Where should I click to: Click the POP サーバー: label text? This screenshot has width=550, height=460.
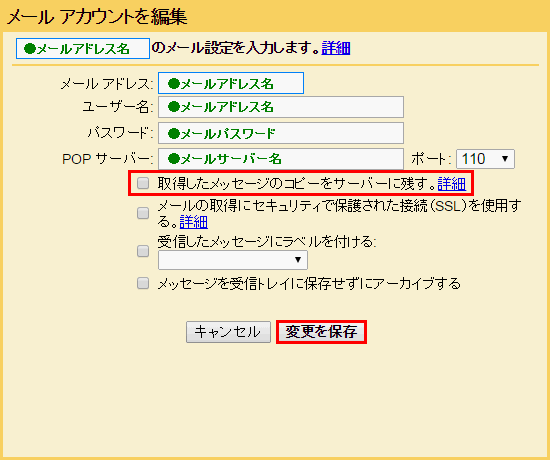108,159
